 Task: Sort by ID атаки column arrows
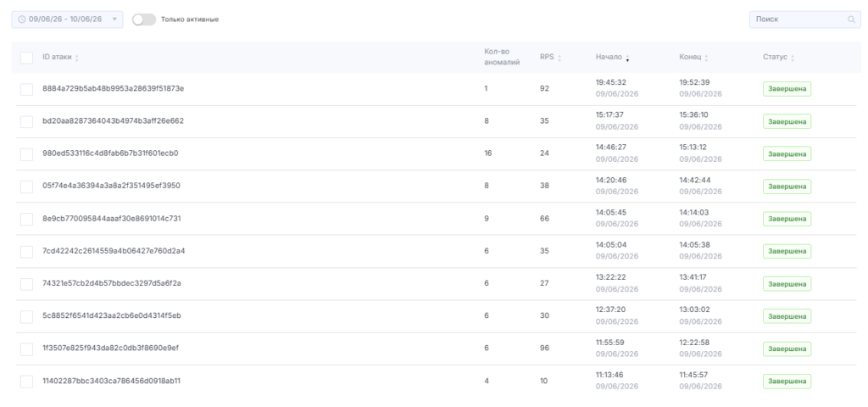click(x=76, y=58)
